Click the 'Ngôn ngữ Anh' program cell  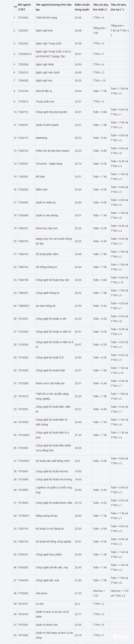(44, 31)
